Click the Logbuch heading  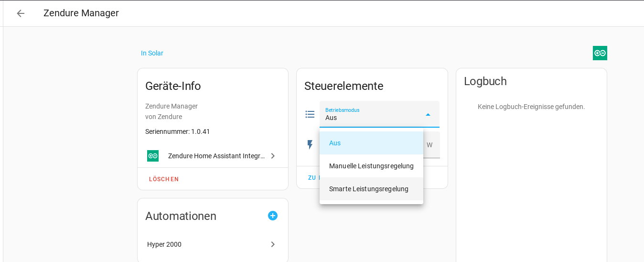click(485, 81)
